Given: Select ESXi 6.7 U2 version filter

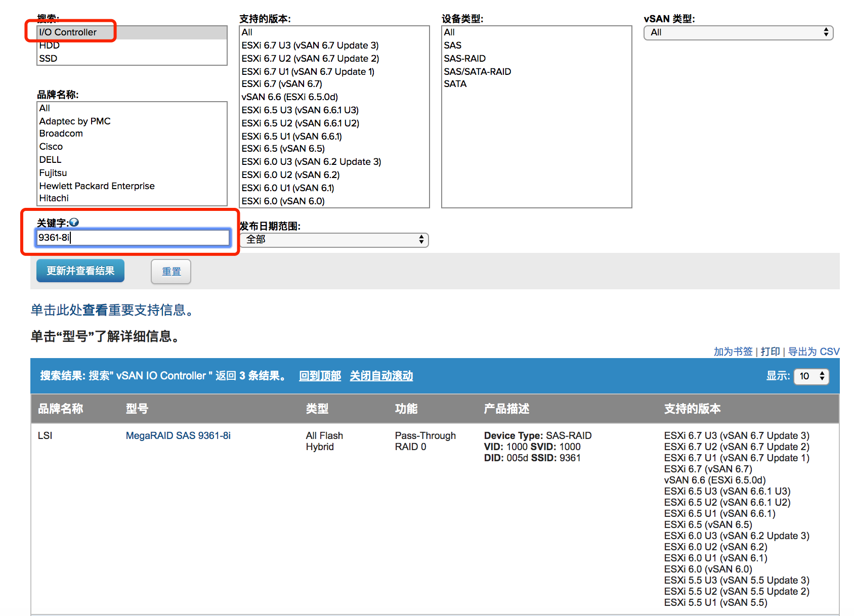Looking at the screenshot, I should tap(334, 59).
